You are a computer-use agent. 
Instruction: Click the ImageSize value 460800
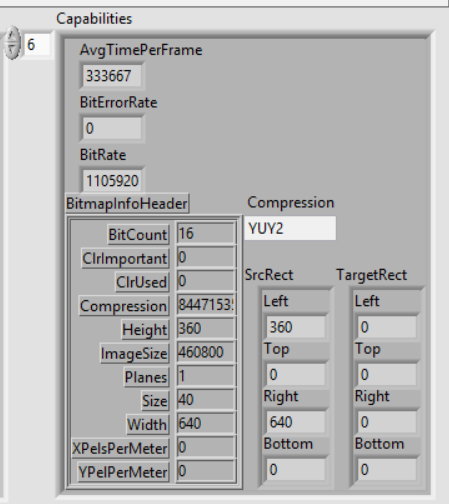click(x=206, y=352)
